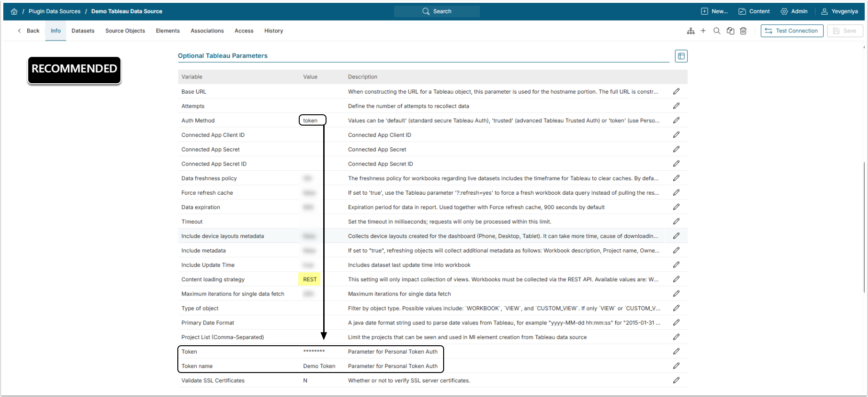Edit the Validate SSL Certificates parameter
The width and height of the screenshot is (868, 397).
coord(676,380)
